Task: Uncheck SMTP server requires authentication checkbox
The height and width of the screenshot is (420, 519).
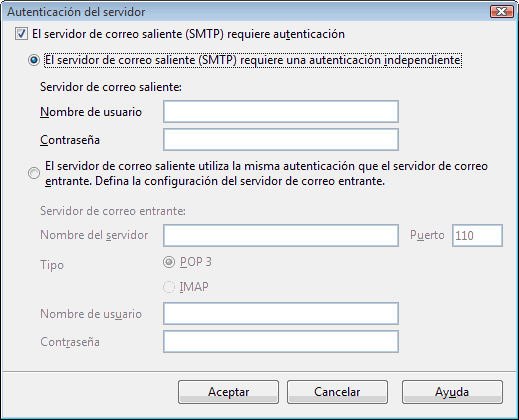Action: 21,34
